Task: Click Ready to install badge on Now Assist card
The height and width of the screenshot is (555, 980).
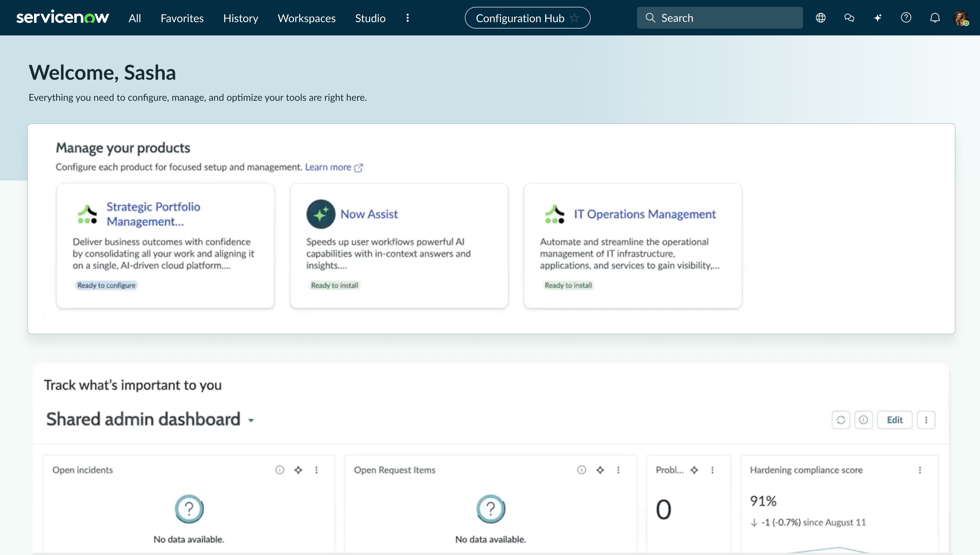Action: point(334,285)
